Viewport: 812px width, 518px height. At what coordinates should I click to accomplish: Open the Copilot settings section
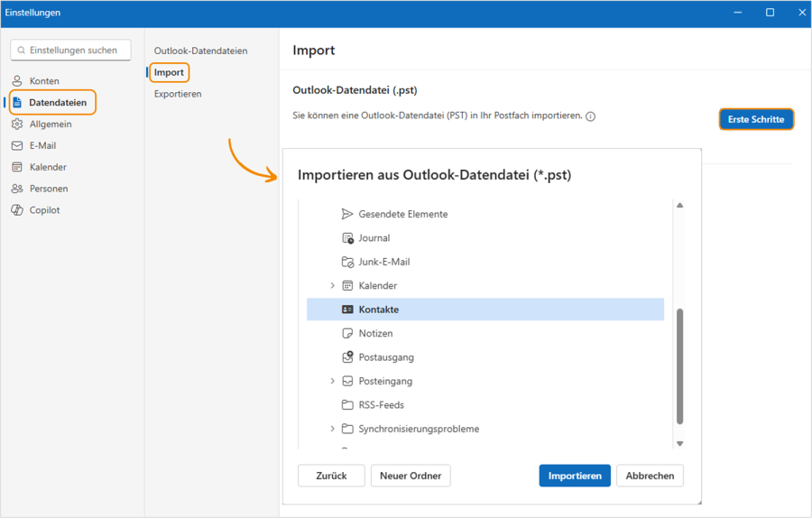(x=44, y=209)
